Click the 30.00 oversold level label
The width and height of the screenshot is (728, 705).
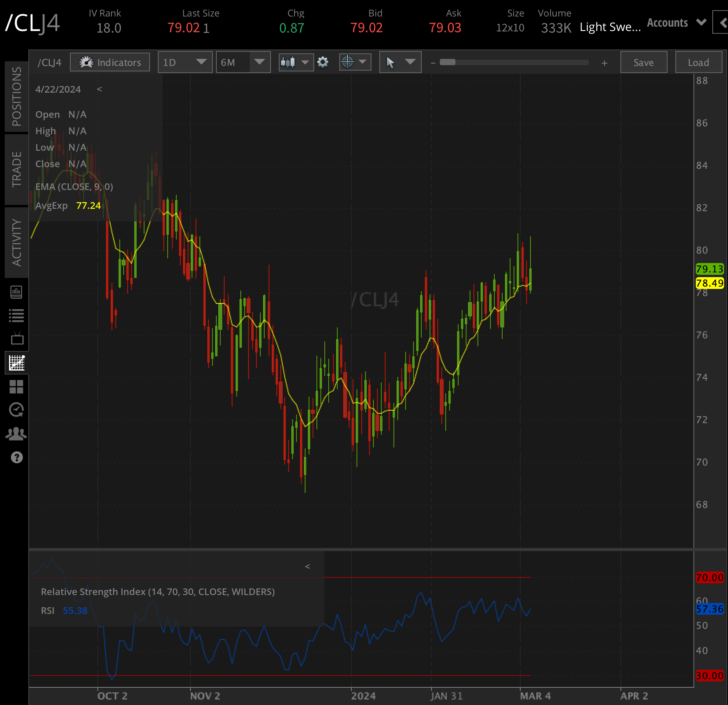pos(710,676)
